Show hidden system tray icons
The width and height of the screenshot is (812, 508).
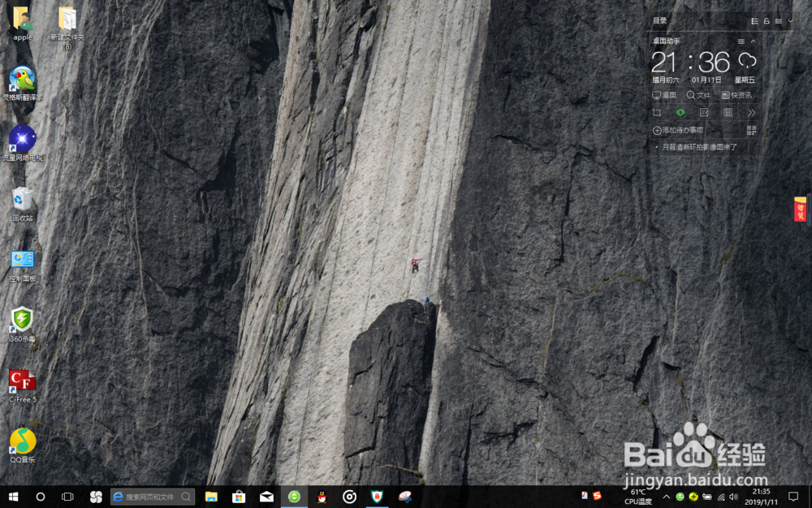(666, 497)
